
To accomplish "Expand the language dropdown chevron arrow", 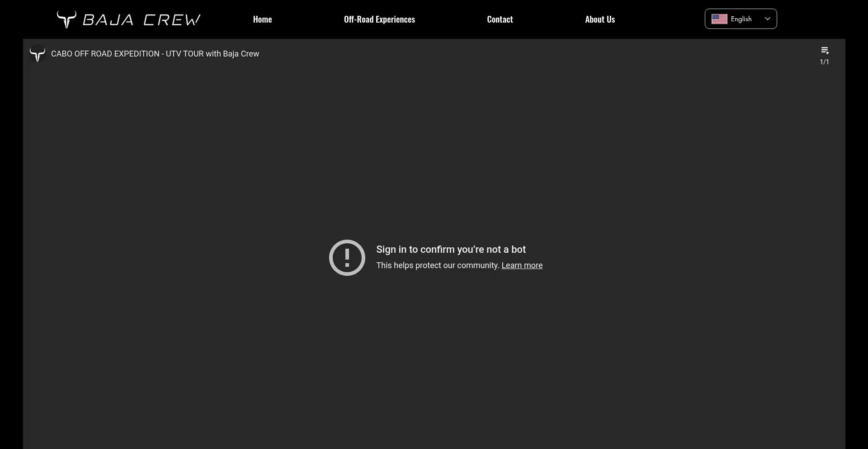I will point(767,19).
